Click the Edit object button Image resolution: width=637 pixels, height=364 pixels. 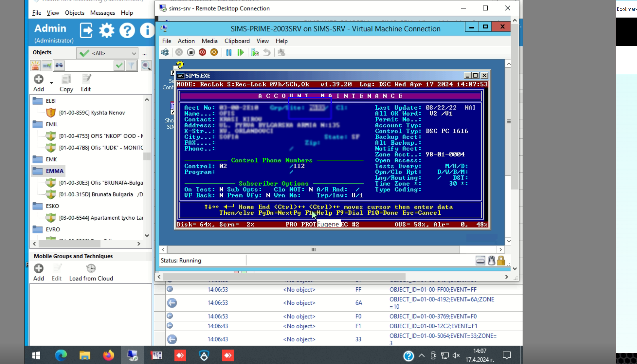86,83
